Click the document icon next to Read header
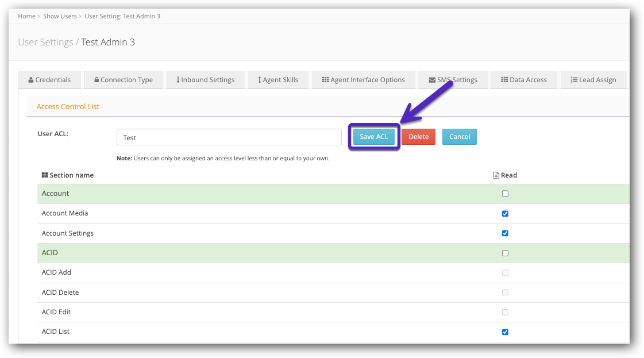Viewport: 644px width, 358px height. 496,175
